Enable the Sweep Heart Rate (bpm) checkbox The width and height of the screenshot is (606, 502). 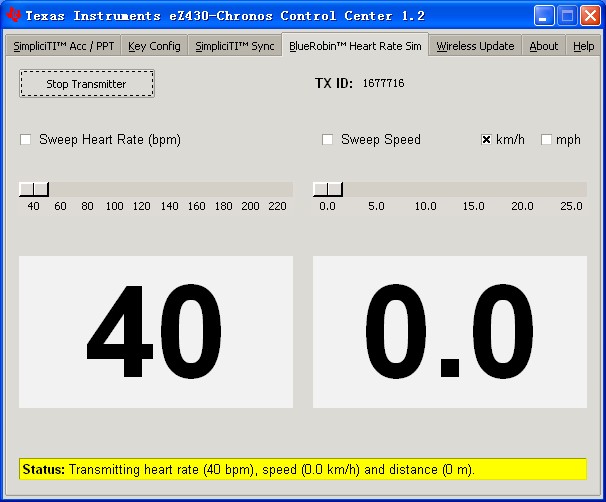click(x=26, y=139)
